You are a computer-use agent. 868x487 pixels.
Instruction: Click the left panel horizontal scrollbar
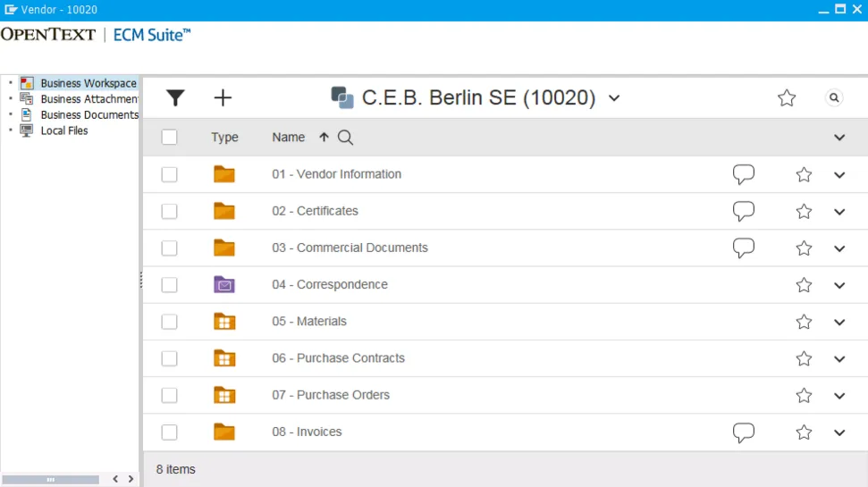click(x=52, y=480)
